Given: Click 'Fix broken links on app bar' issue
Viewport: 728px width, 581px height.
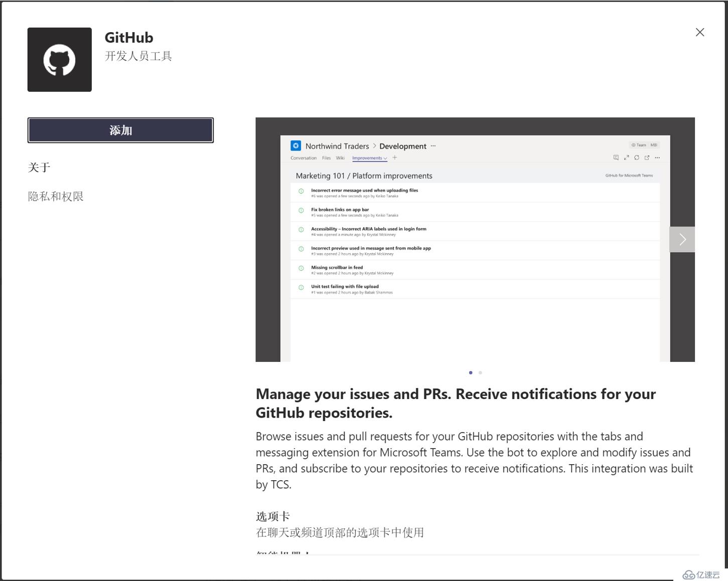Looking at the screenshot, I should pyautogui.click(x=340, y=210).
